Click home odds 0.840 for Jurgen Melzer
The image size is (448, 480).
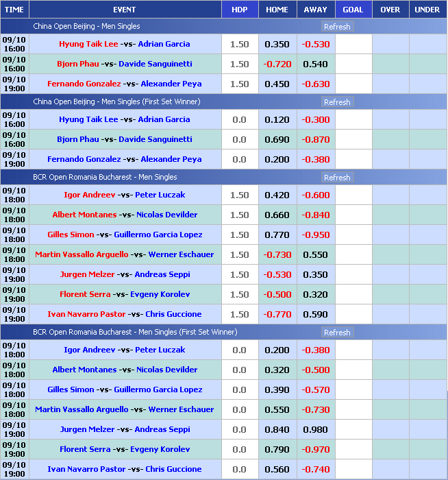pyautogui.click(x=277, y=429)
